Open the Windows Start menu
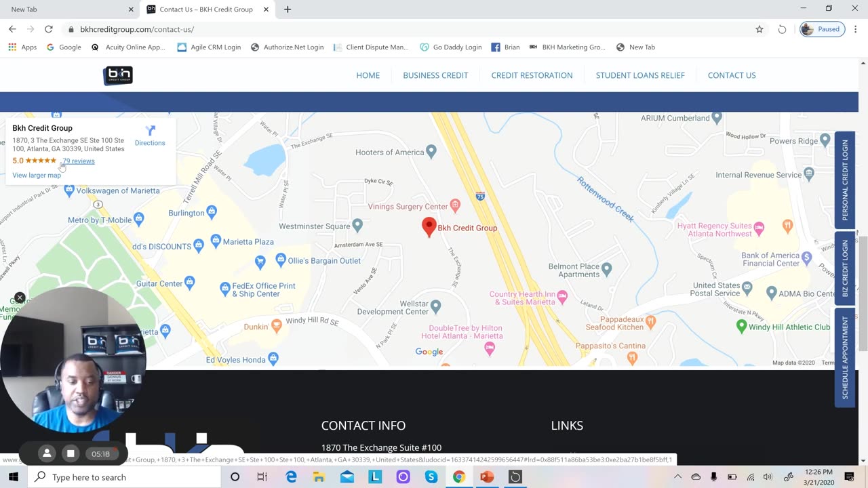This screenshot has width=868, height=488. [x=13, y=477]
